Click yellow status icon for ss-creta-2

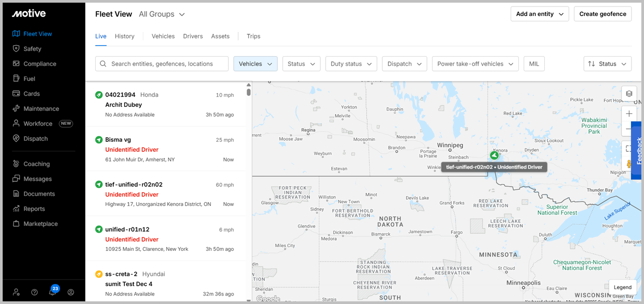coord(99,274)
